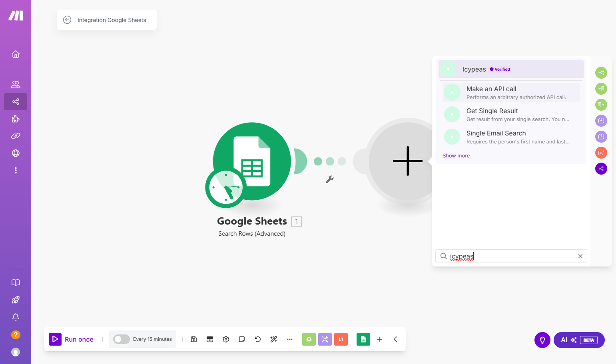Open the user profile avatar
The height and width of the screenshot is (364, 616).
pos(16,352)
